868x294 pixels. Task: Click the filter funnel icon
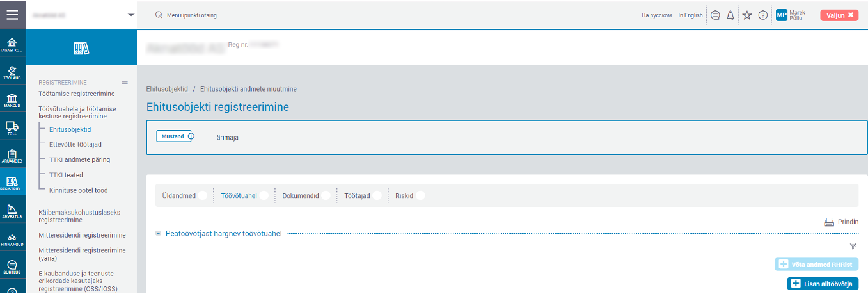(x=853, y=246)
